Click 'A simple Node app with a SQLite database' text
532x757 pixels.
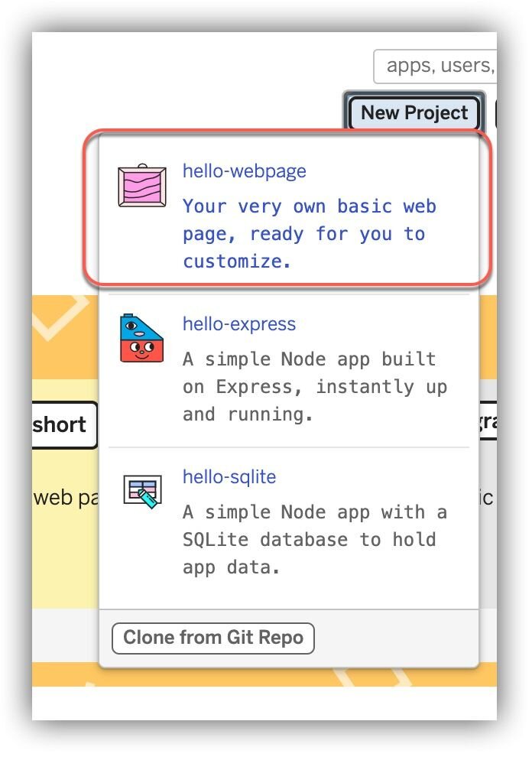click(315, 539)
